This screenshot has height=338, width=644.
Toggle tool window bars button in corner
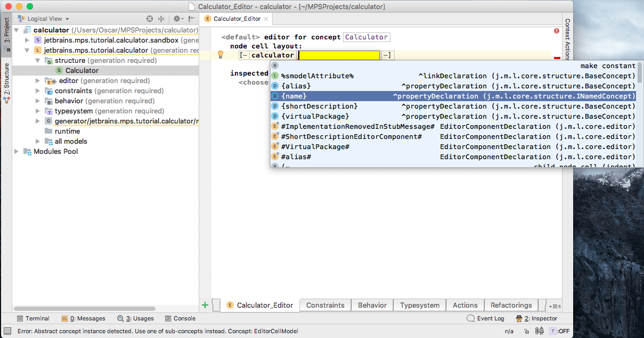(x=7, y=331)
